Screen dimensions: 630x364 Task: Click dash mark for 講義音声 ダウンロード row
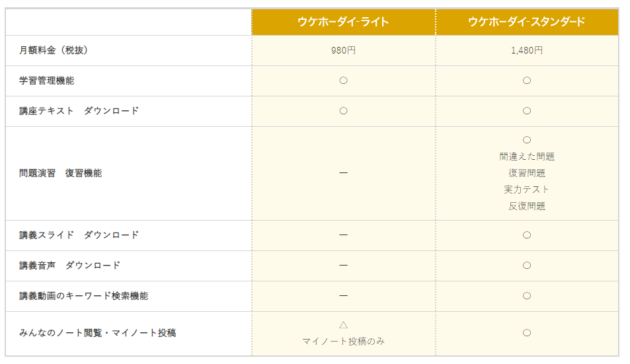[x=343, y=266]
